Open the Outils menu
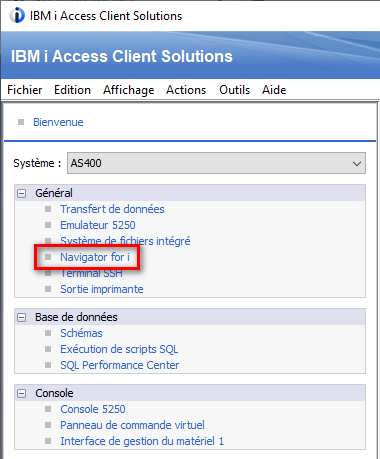380x459 pixels. tap(234, 90)
